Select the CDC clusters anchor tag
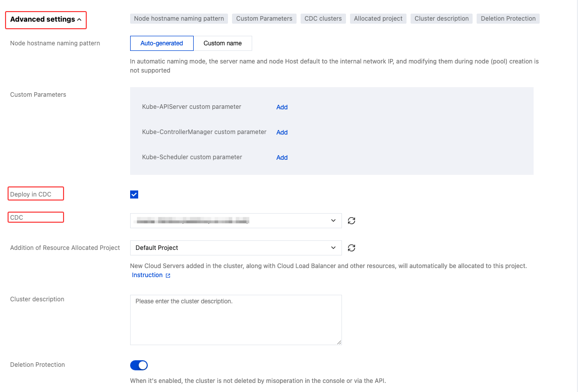 pos(323,19)
